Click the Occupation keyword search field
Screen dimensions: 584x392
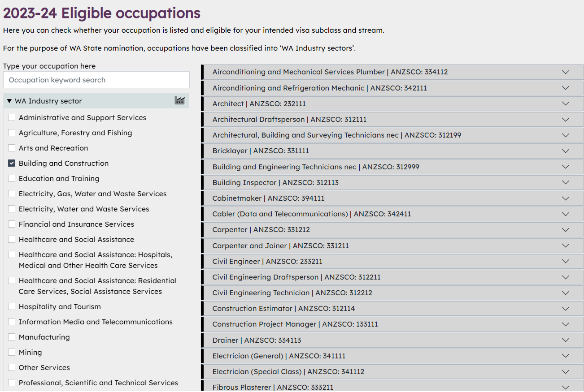click(x=96, y=80)
